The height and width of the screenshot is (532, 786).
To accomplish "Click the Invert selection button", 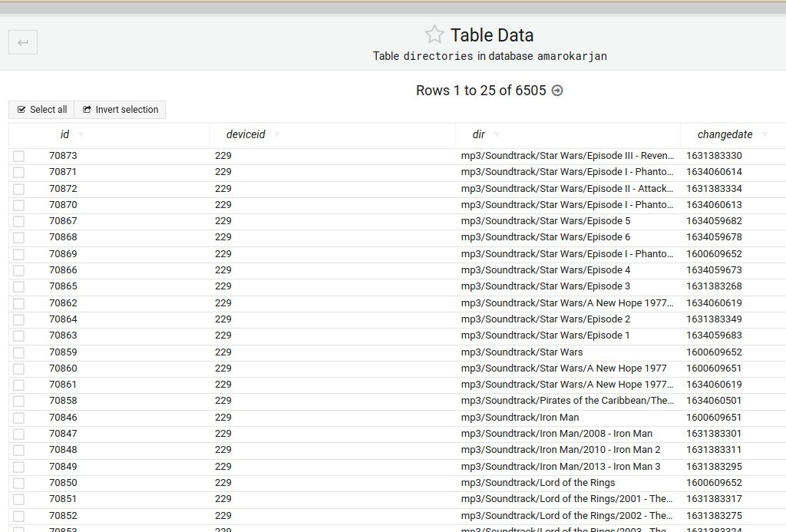I will (121, 110).
